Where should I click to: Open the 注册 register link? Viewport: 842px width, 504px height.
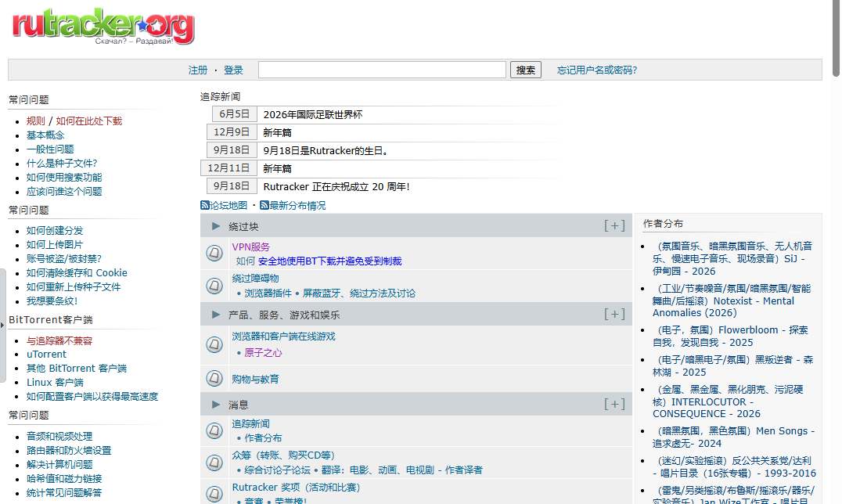click(x=198, y=70)
